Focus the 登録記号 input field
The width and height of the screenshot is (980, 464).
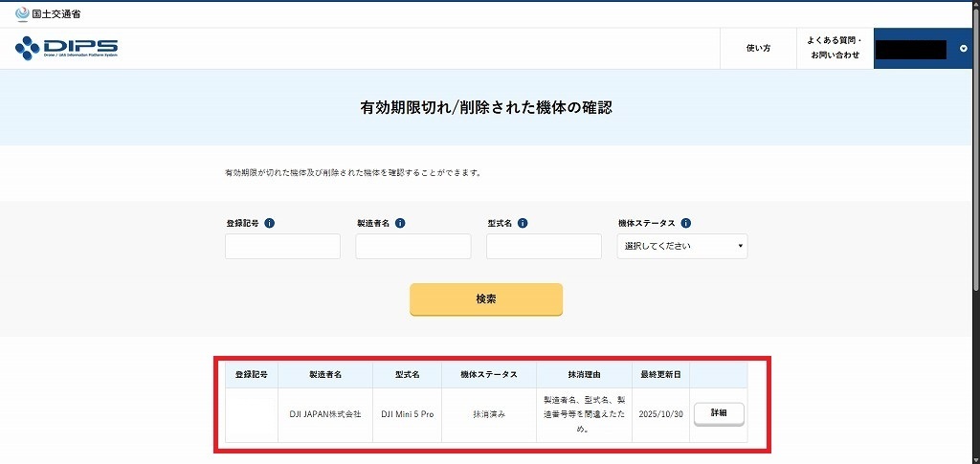282,247
